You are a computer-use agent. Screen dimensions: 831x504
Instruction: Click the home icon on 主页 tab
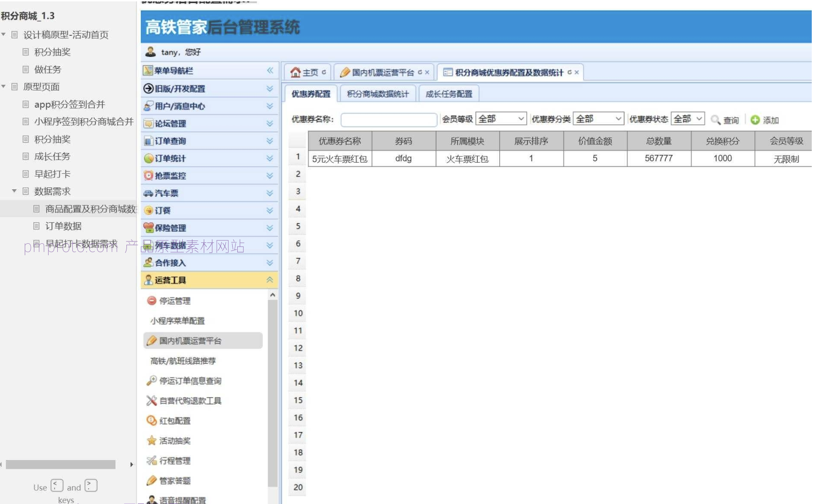[295, 72]
